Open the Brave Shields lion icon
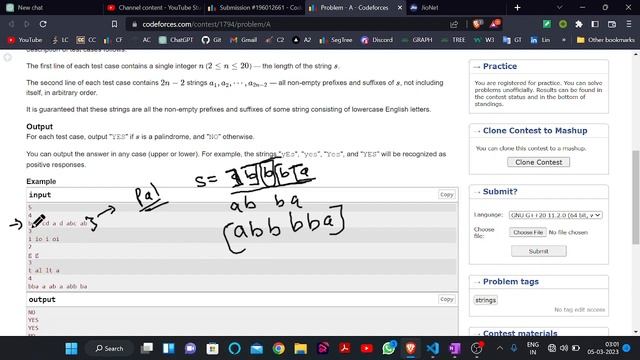The height and width of the screenshot is (360, 640). [x=477, y=24]
